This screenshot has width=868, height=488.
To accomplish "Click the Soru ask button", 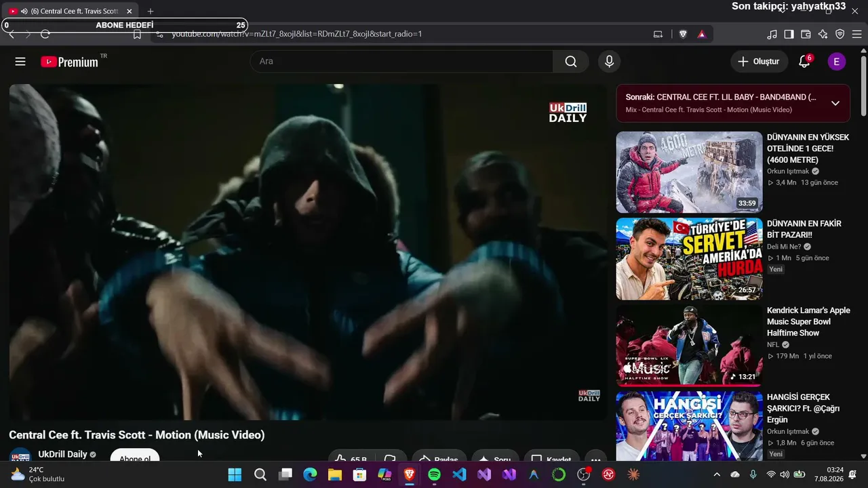I will click(x=495, y=457).
